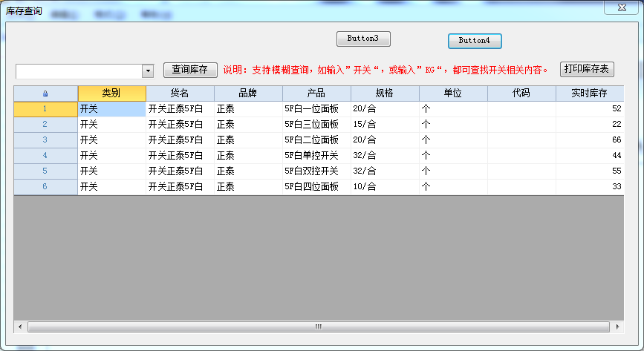Expand the search combo box dropdown arrow
Screen dimensions: 644x351
tap(147, 70)
